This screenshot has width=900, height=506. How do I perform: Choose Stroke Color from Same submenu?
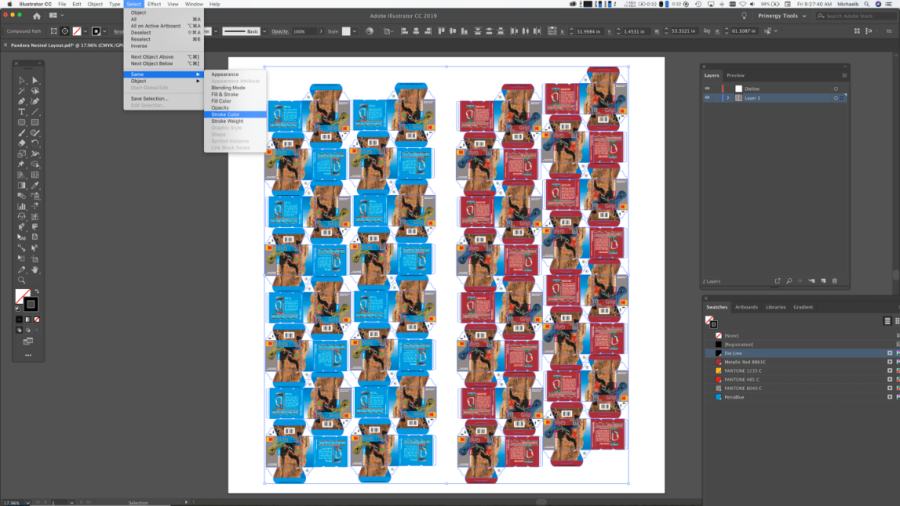point(225,114)
